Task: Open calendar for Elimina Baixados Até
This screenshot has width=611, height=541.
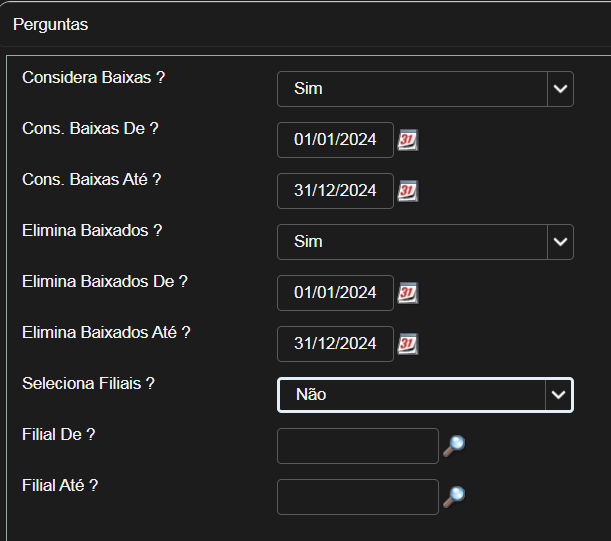Action: (x=408, y=344)
